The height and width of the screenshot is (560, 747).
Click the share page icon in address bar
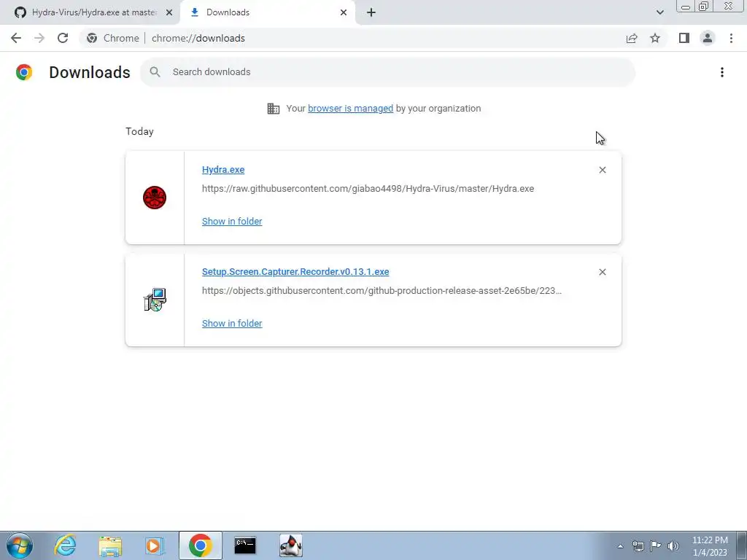pyautogui.click(x=632, y=38)
